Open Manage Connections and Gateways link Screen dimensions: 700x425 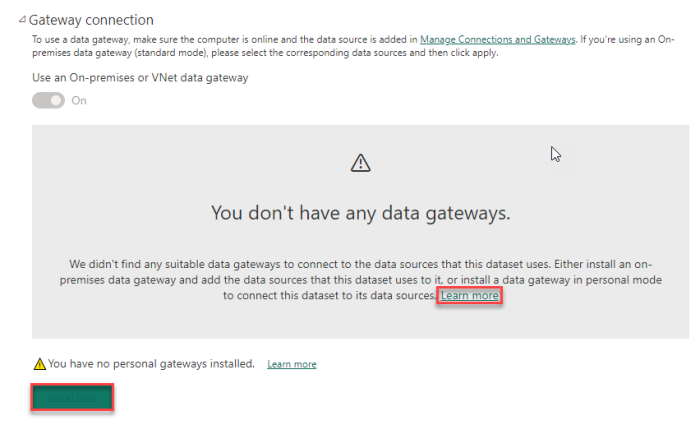[x=497, y=38]
